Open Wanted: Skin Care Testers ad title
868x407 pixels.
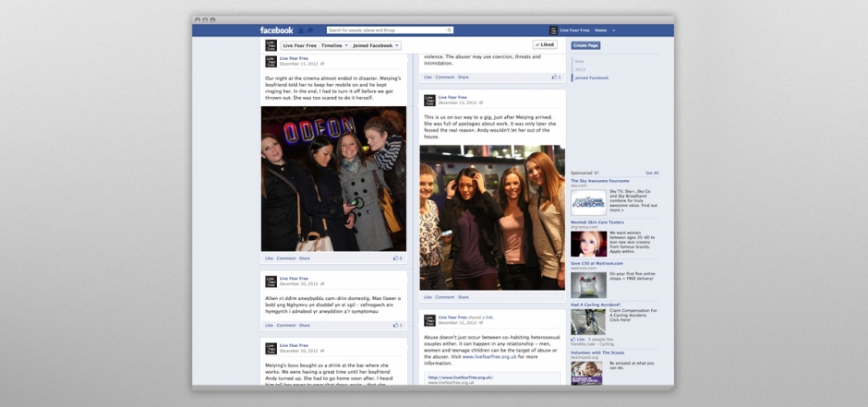597,222
